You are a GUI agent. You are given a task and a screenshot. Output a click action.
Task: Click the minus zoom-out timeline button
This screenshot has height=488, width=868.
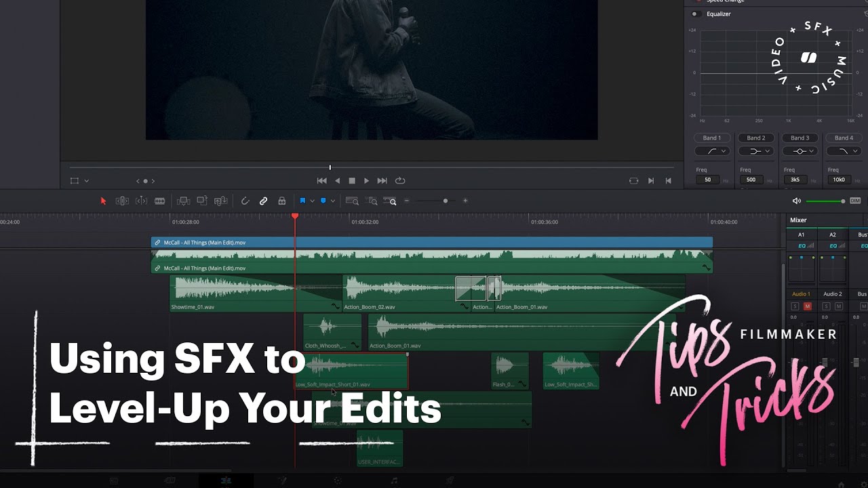point(407,201)
